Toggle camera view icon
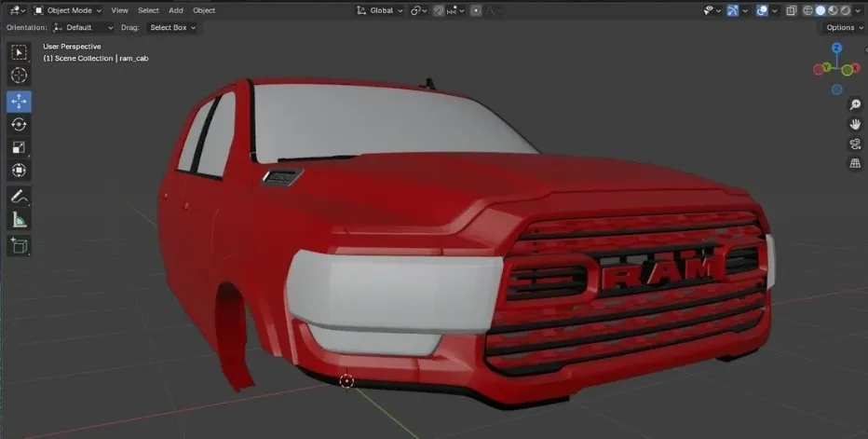The height and width of the screenshot is (439, 868). tap(855, 144)
